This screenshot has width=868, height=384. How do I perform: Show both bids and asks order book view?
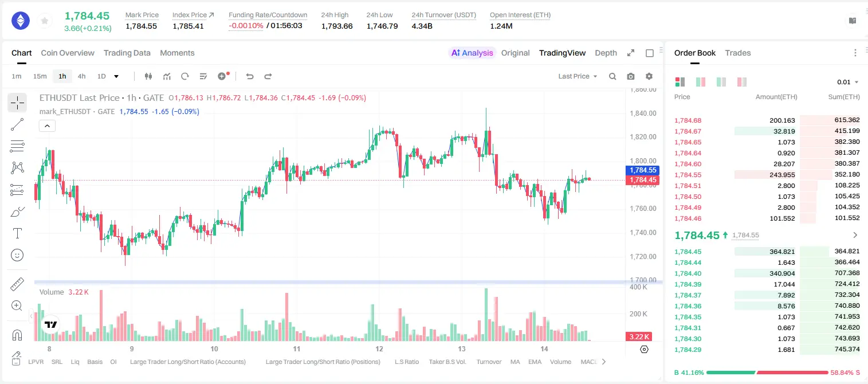(x=680, y=82)
